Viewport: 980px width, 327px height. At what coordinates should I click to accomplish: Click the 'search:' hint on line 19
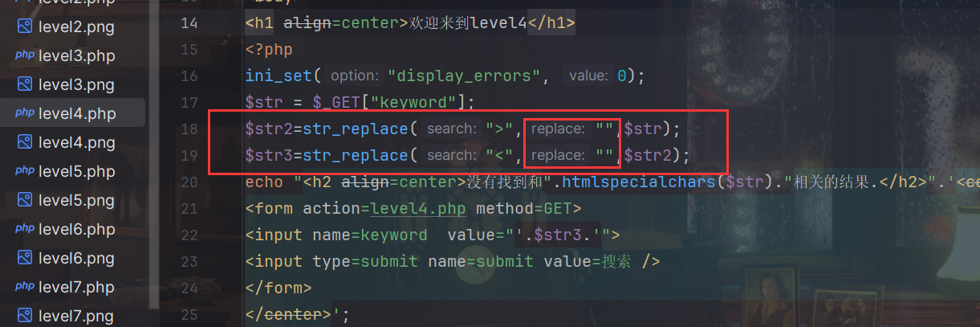click(451, 155)
